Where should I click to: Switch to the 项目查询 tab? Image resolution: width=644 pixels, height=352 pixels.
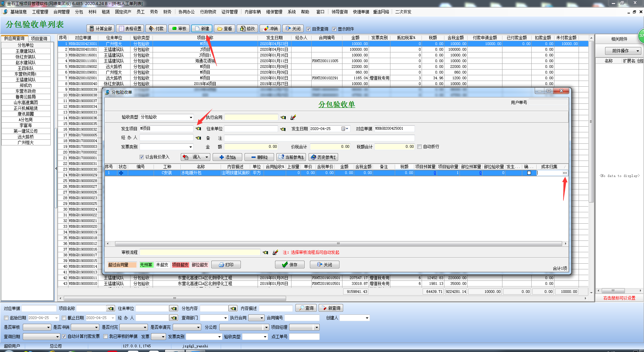pyautogui.click(x=39, y=39)
